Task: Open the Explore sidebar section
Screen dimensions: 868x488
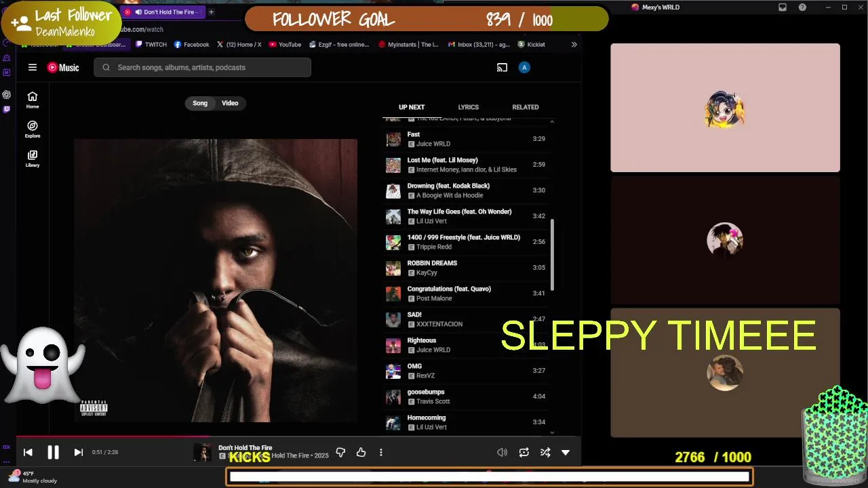Action: pyautogui.click(x=33, y=129)
